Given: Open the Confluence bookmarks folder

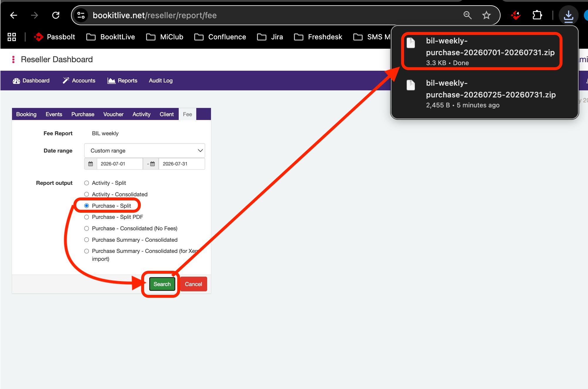Looking at the screenshot, I should pos(220,37).
